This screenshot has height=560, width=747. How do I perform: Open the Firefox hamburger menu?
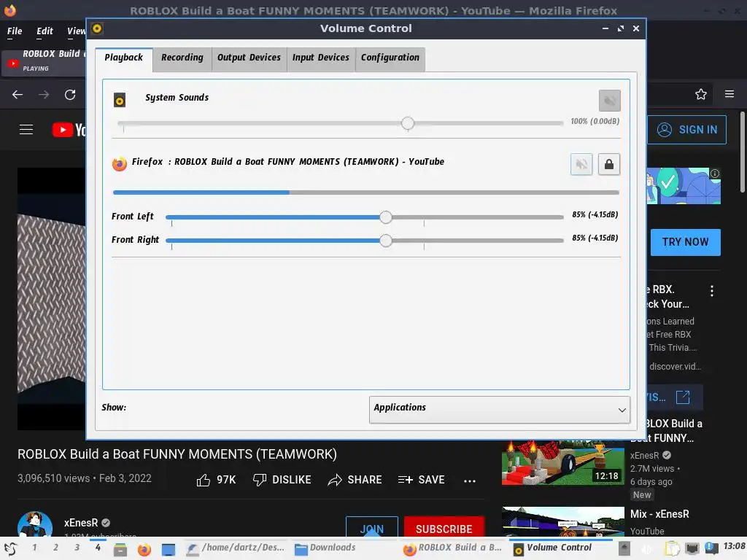pos(729,94)
